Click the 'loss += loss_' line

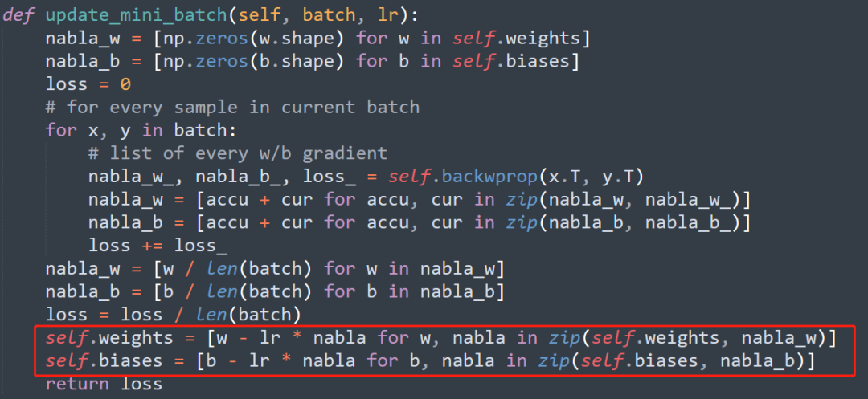coord(158,246)
